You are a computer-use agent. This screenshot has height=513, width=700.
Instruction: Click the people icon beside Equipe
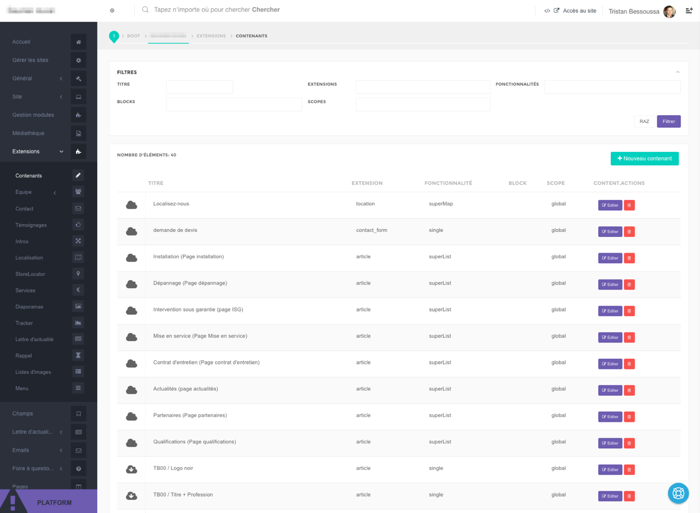pyautogui.click(x=78, y=192)
